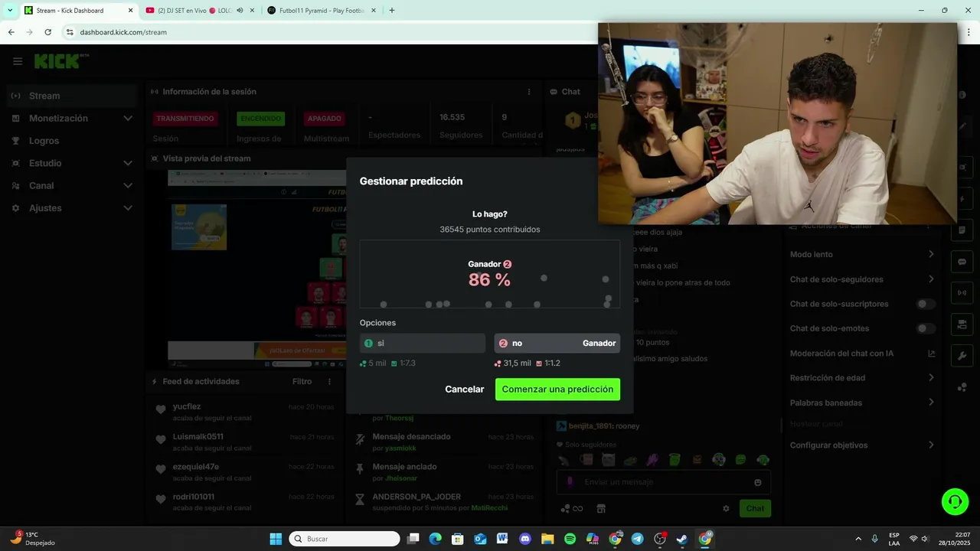Viewport: 980px width, 551px height.
Task: Toggle Chat de solo-emotes switch
Action: (926, 328)
